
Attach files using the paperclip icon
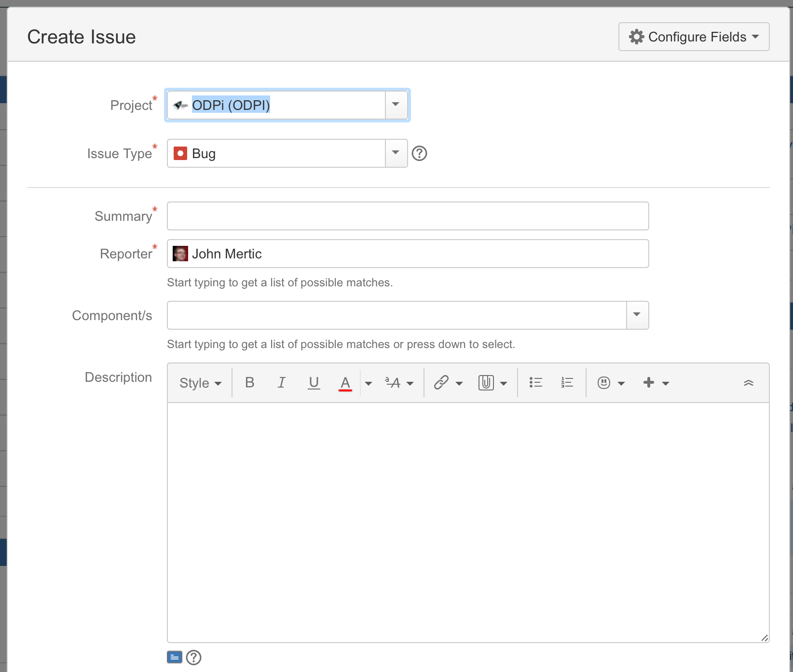[487, 382]
